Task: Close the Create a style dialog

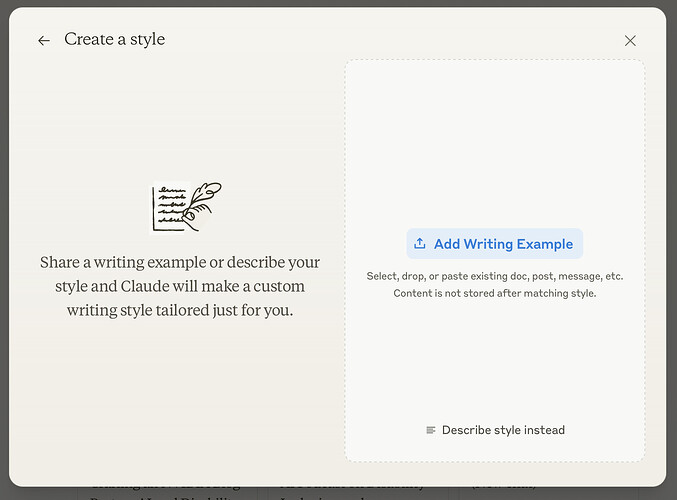Action: [x=630, y=41]
